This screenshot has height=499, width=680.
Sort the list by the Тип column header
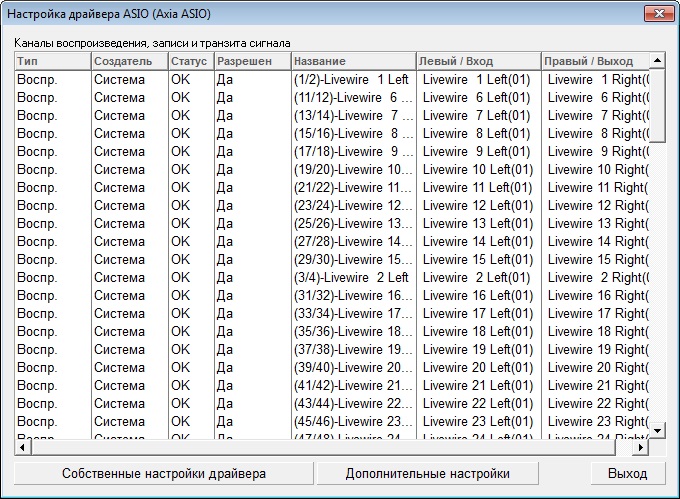pyautogui.click(x=52, y=61)
